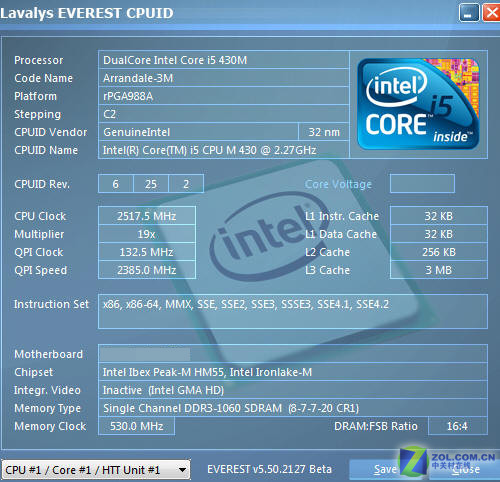Click the L3 cache value 3 MB
Viewport: 500px width, 482px height.
tap(439, 270)
